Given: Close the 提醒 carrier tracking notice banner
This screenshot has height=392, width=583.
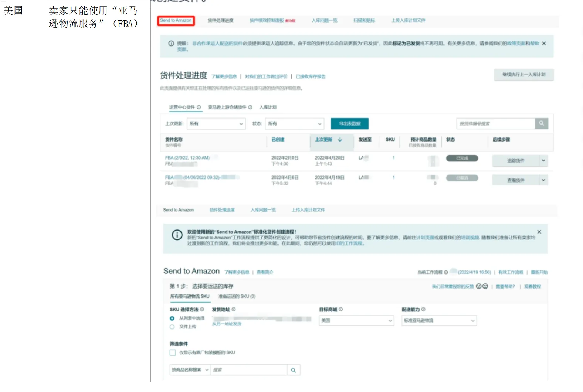Looking at the screenshot, I should [544, 44].
